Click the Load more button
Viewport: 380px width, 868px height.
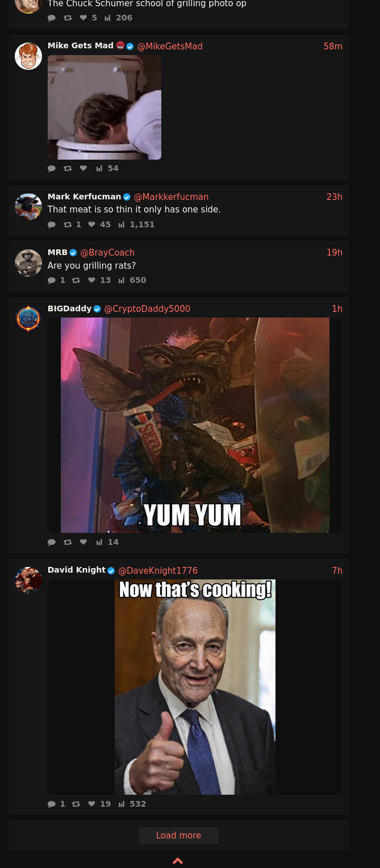pyautogui.click(x=178, y=835)
